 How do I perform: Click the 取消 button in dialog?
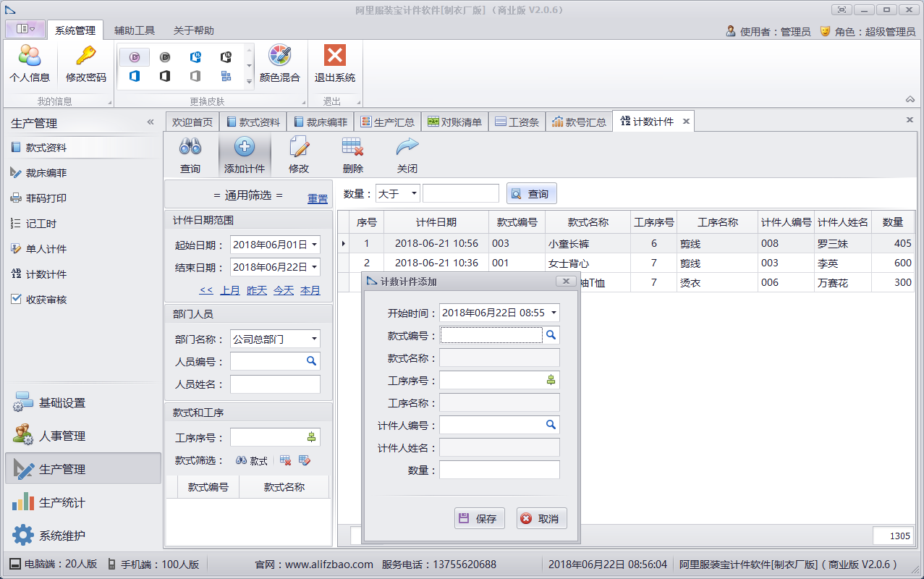pos(541,518)
